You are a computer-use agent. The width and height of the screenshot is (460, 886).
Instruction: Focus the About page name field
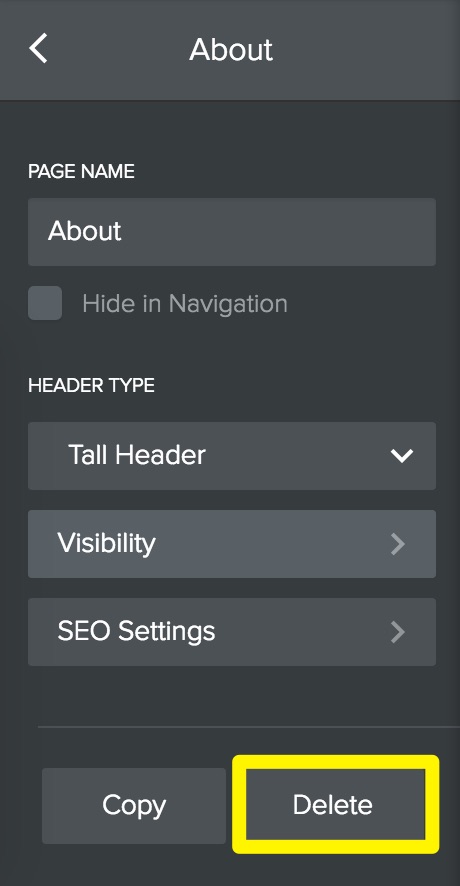(x=232, y=232)
